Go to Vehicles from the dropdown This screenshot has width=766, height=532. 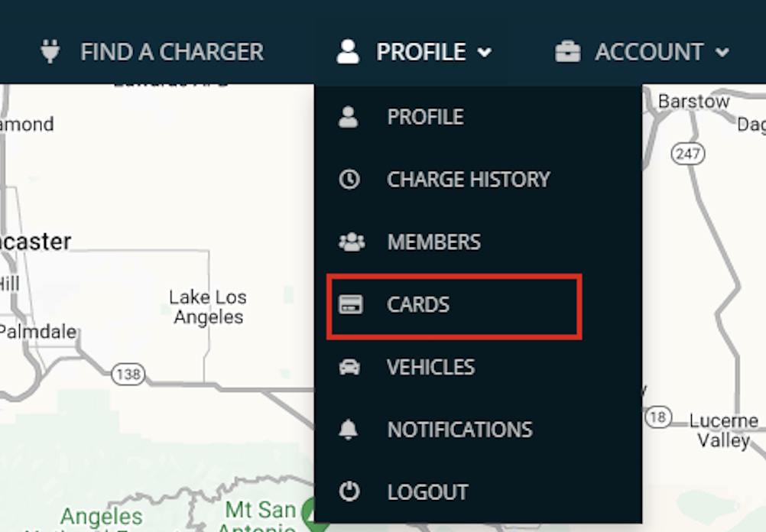[430, 368]
